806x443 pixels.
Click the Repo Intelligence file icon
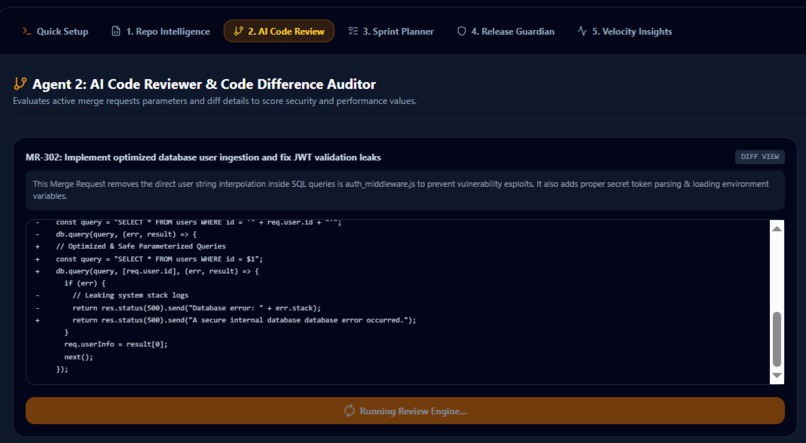pos(116,31)
